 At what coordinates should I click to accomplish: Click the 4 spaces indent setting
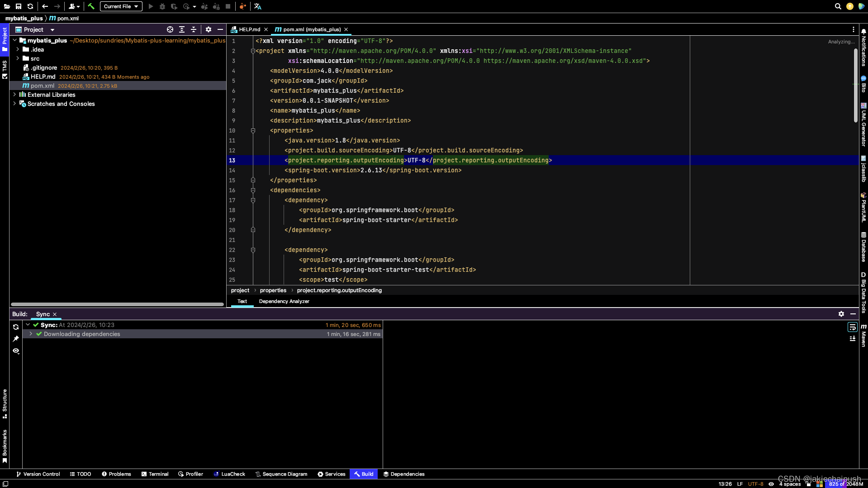click(790, 484)
